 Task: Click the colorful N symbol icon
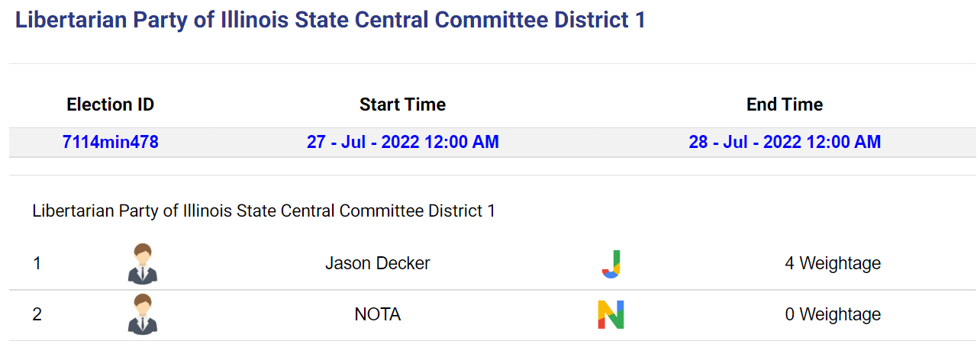click(611, 314)
